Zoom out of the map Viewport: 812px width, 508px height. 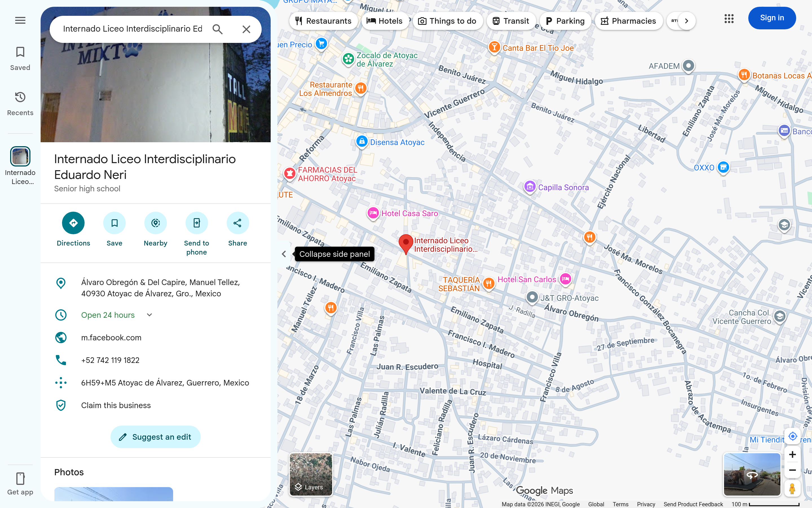(x=793, y=470)
